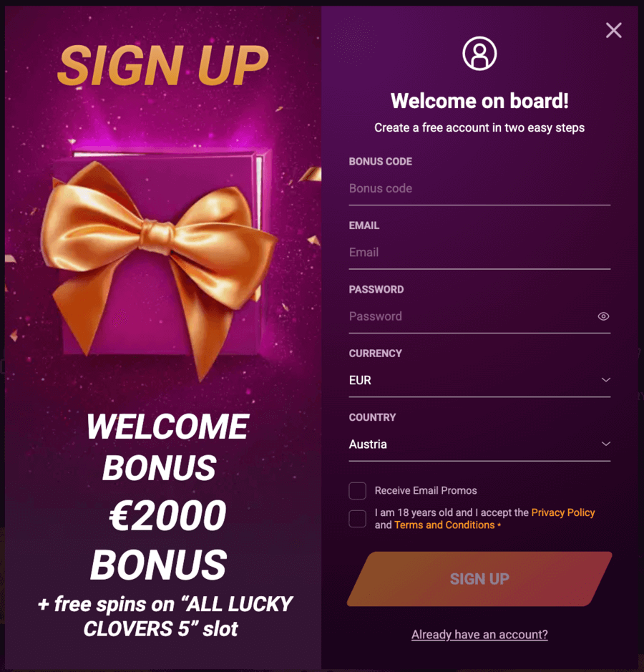Click into the Email input field
Viewport: 644px width, 672px height.
[x=479, y=253]
